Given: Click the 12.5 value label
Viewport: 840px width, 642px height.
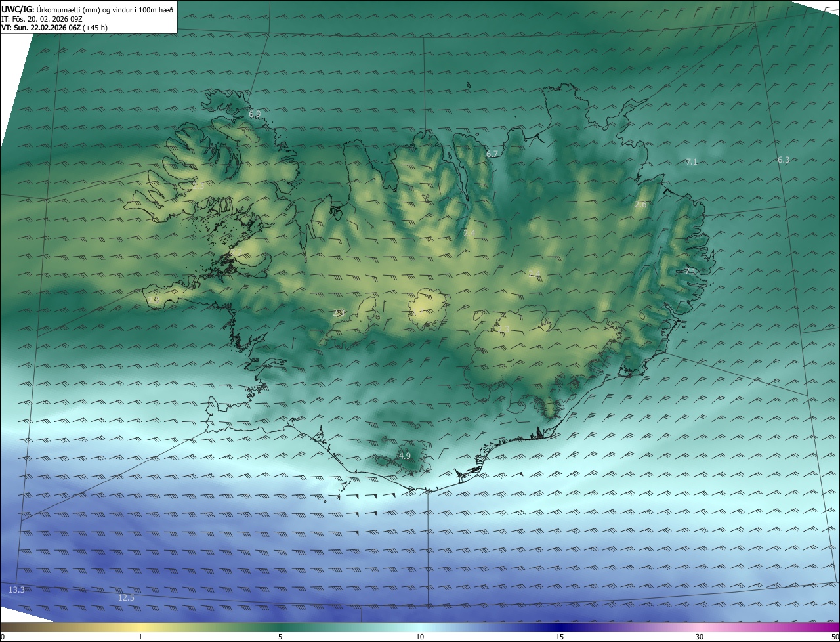Looking at the screenshot, I should click(x=126, y=597).
